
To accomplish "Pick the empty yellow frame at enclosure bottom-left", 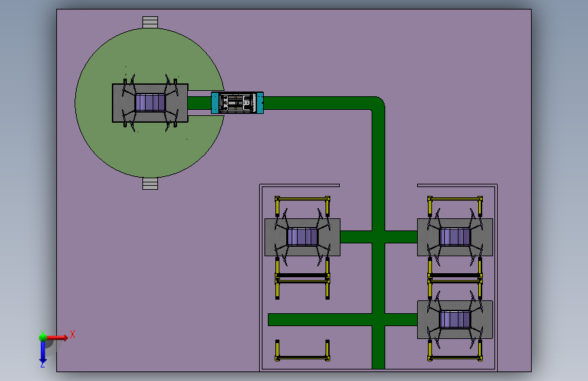I will [302, 350].
